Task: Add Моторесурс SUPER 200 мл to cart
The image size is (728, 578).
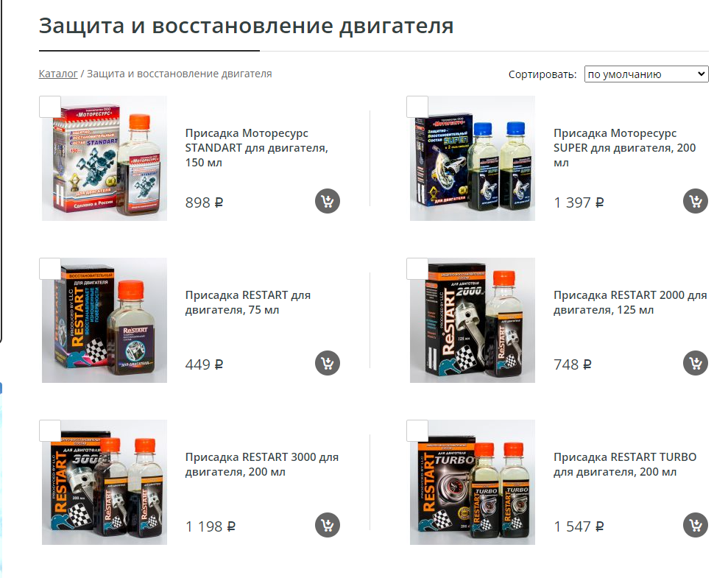Action: pyautogui.click(x=695, y=201)
